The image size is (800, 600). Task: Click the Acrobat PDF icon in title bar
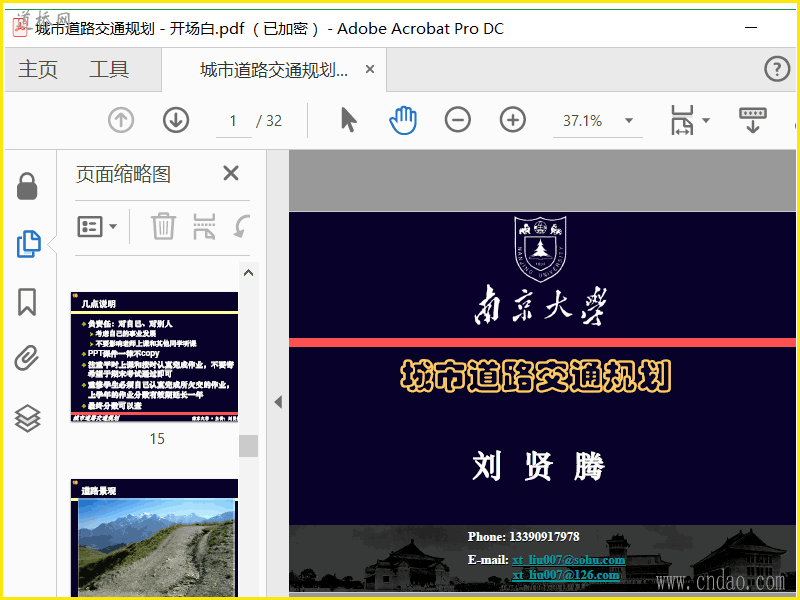click(20, 28)
